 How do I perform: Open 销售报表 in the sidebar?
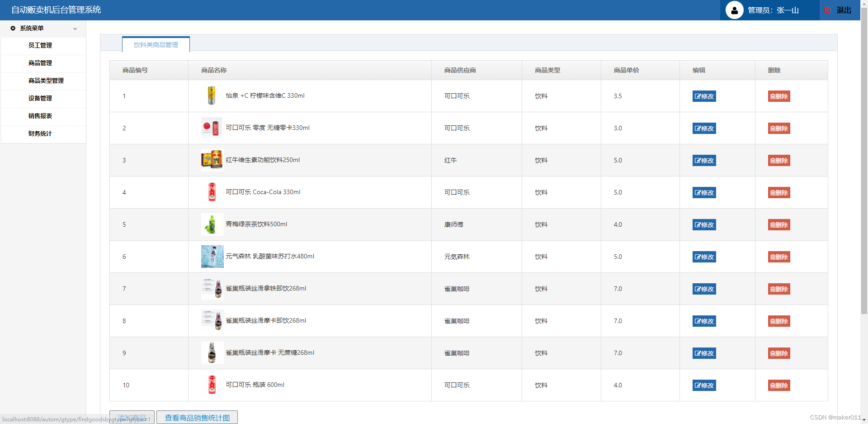pos(40,116)
